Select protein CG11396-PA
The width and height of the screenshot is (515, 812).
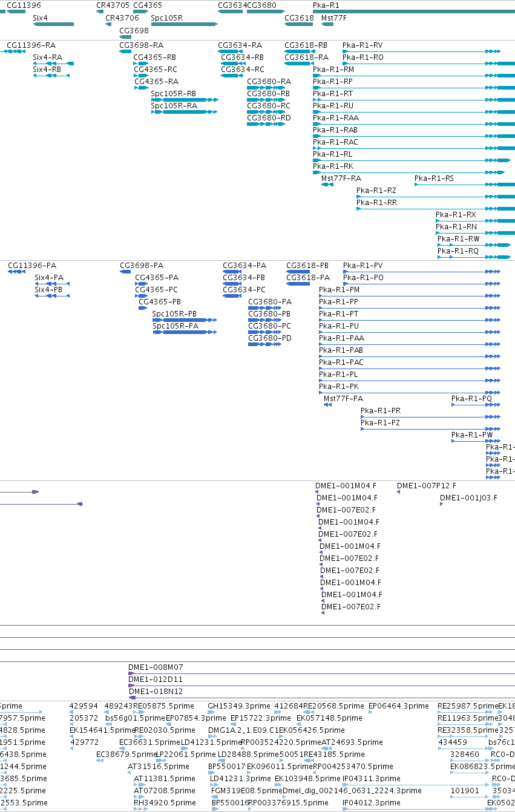32,266
